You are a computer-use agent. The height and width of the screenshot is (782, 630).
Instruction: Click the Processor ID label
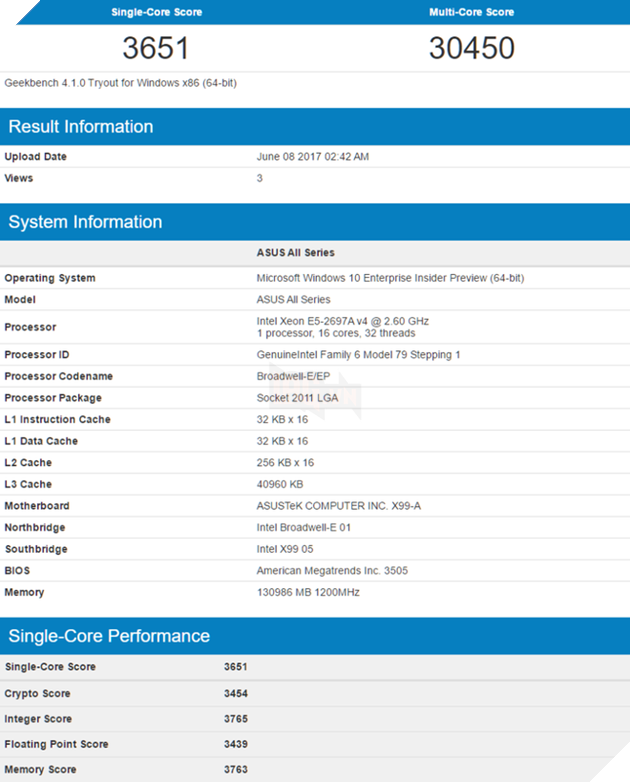(x=37, y=355)
